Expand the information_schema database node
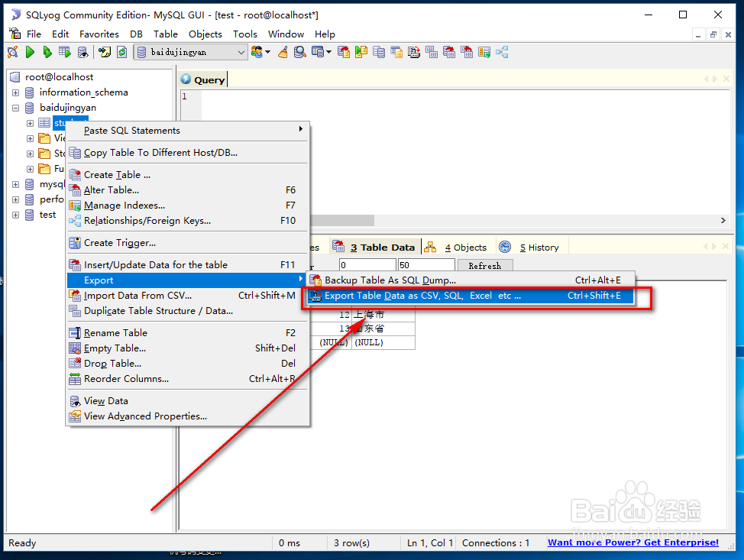Screen dimensions: 744x560 pos(15,92)
